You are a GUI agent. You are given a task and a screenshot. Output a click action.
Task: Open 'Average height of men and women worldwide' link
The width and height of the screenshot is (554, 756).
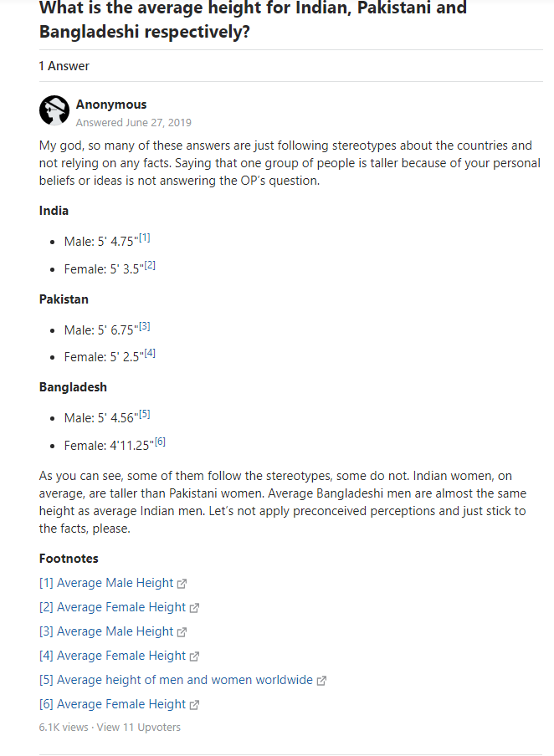pyautogui.click(x=176, y=680)
